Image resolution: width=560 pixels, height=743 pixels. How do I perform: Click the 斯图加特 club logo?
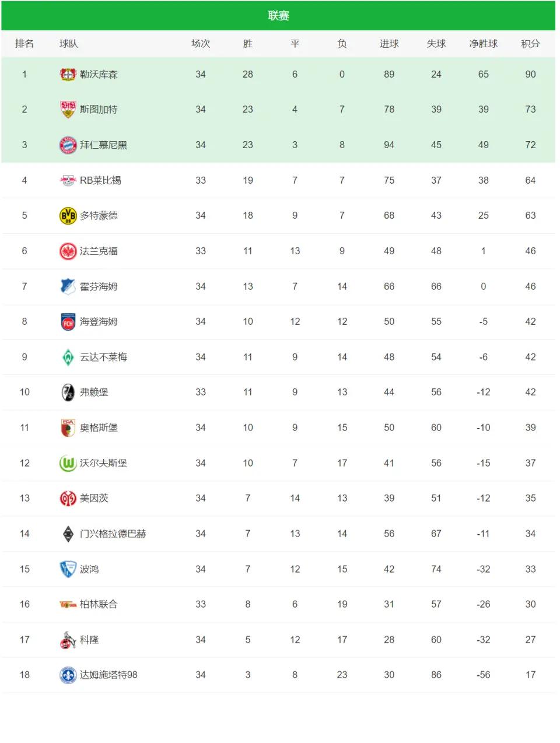[x=68, y=110]
